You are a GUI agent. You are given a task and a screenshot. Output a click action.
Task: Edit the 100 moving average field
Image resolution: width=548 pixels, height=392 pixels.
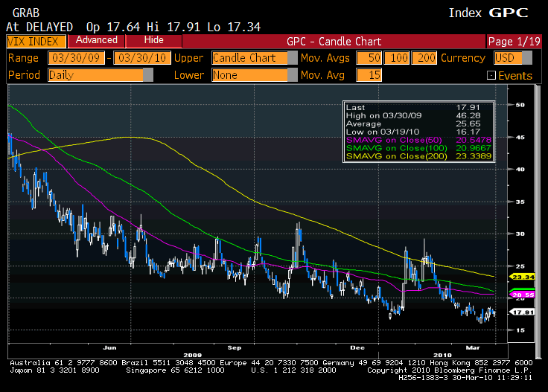[x=396, y=58]
